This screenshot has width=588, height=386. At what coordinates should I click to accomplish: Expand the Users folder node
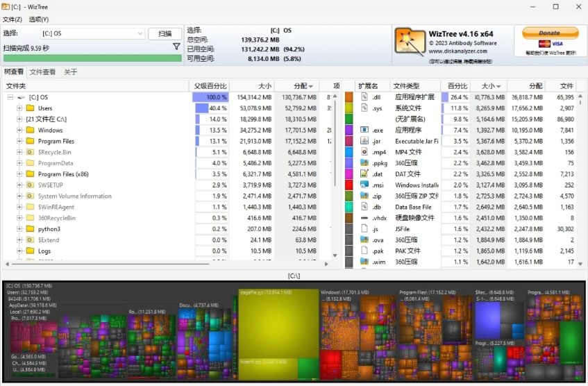pyautogui.click(x=19, y=108)
